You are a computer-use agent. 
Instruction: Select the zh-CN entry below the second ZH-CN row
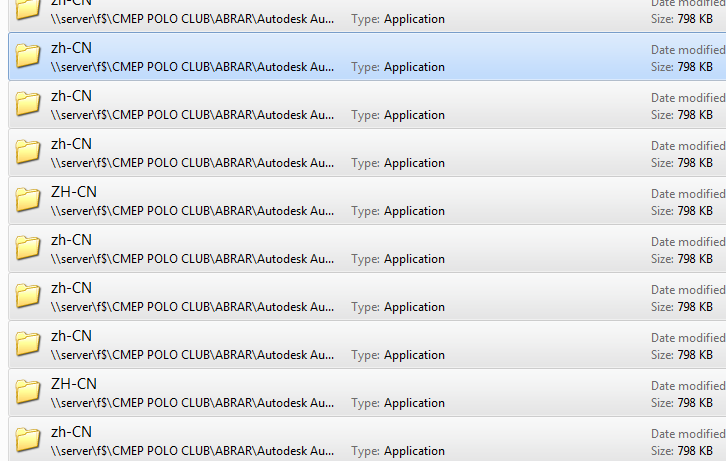tap(71, 432)
